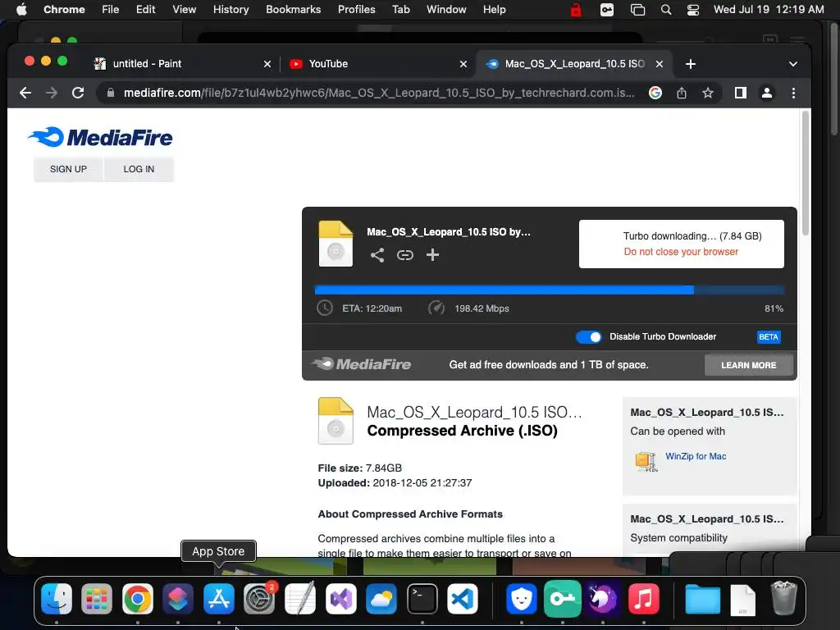Open a new tab with the plus button
The image size is (840, 630).
691,64
